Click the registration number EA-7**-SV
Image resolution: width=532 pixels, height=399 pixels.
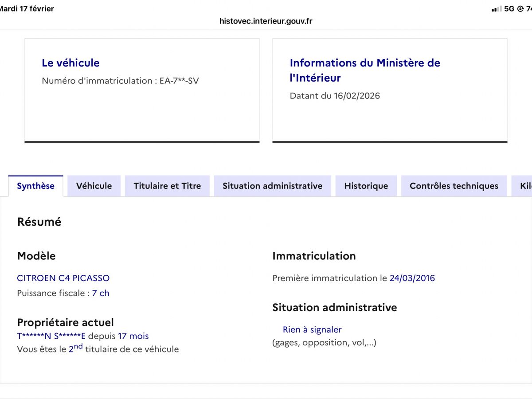coord(179,81)
